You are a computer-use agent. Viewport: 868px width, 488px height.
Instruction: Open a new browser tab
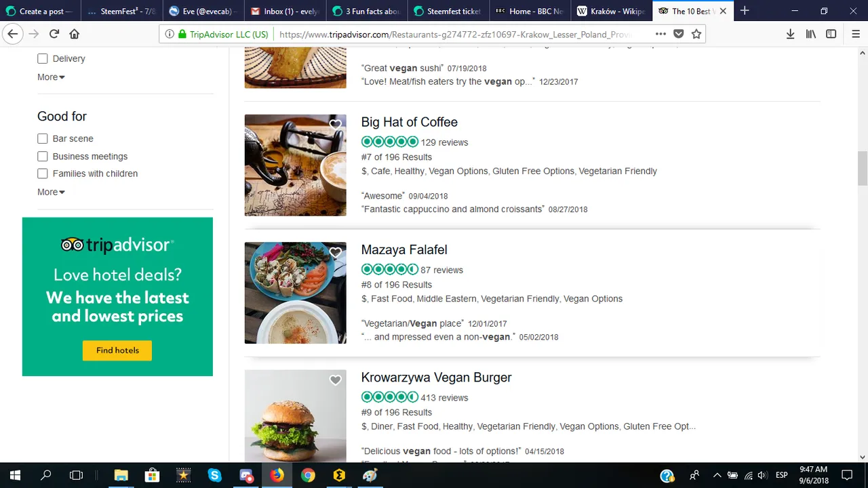tap(745, 11)
